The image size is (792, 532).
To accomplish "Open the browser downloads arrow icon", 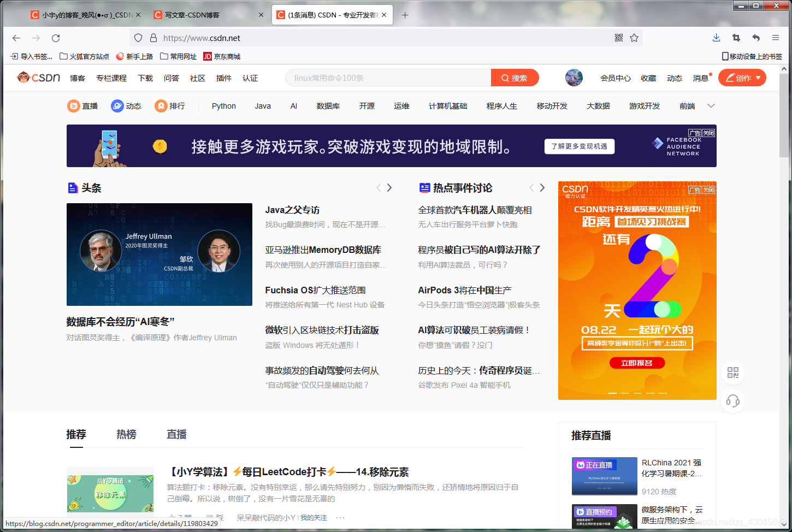I will pyautogui.click(x=717, y=38).
